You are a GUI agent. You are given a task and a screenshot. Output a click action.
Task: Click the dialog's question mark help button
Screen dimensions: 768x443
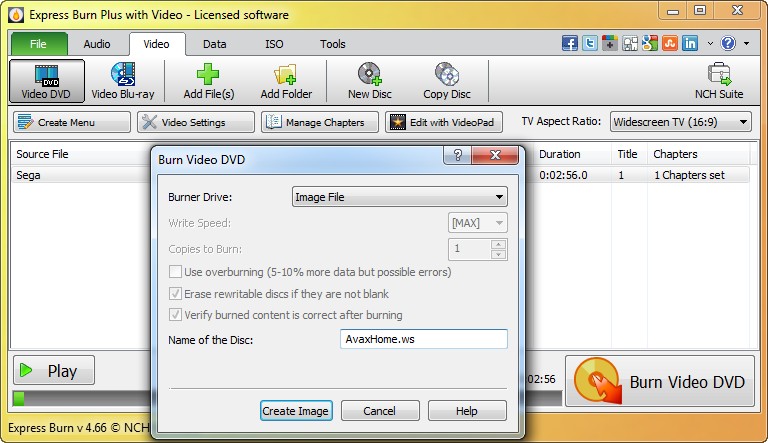(457, 155)
